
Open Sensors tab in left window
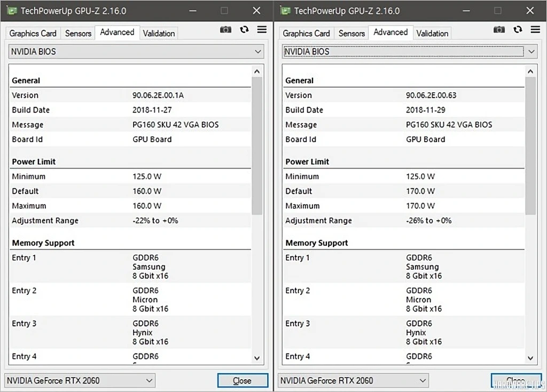(x=78, y=34)
